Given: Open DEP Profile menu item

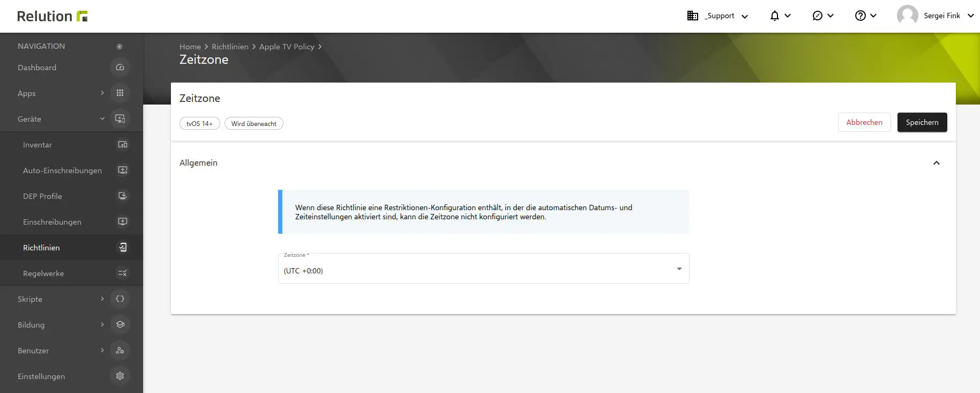Looking at the screenshot, I should pos(42,196).
